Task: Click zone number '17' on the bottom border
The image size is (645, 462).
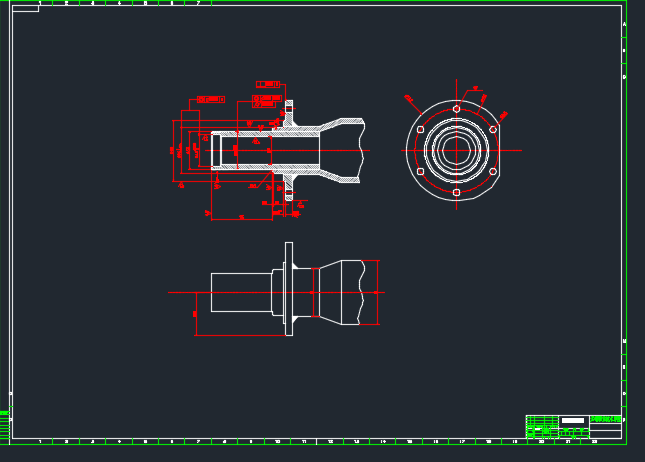Action: coord(462,442)
